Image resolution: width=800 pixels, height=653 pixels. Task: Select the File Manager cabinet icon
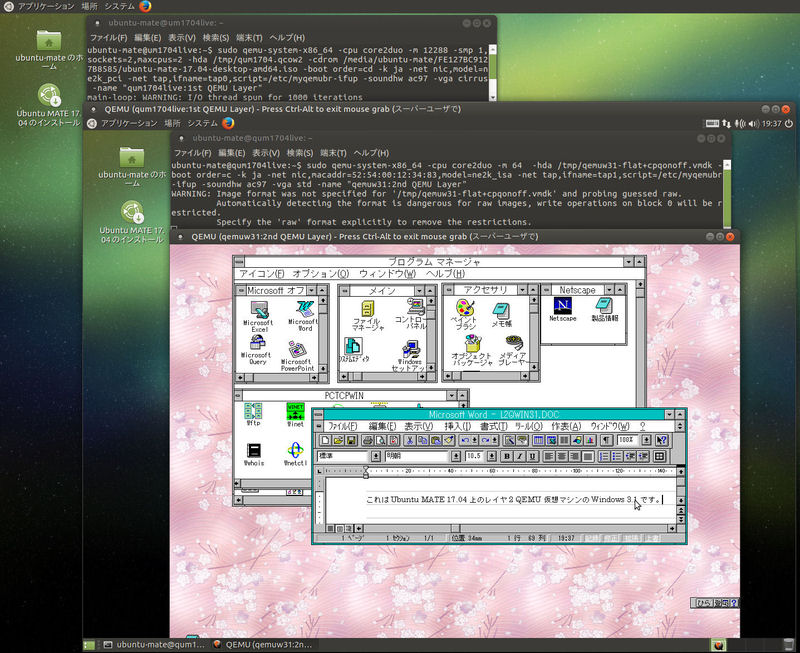point(368,315)
